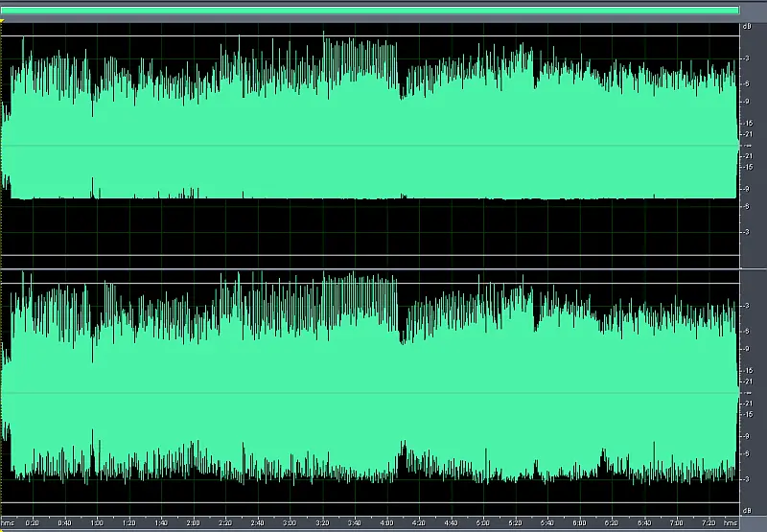The width and height of the screenshot is (767, 532).
Task: Click the right hms label on time ruler
Action: (x=732, y=523)
